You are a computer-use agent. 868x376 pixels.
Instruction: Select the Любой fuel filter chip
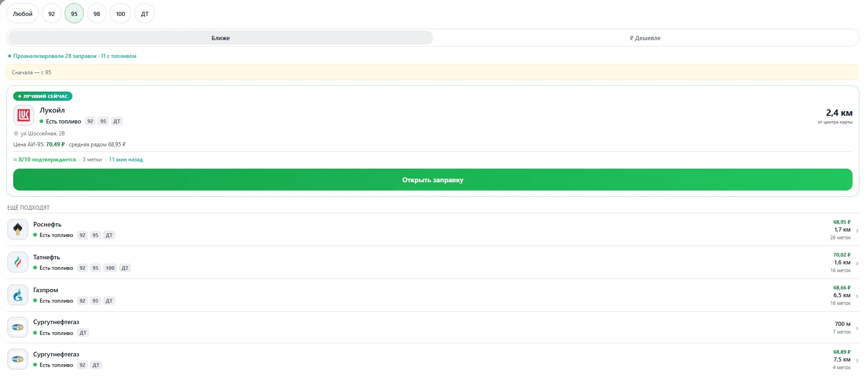tap(22, 14)
